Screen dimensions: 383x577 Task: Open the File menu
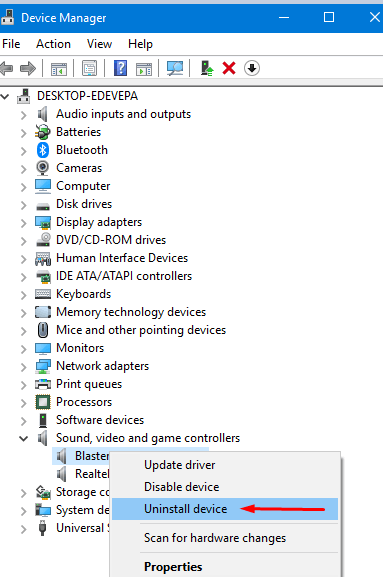[x=11, y=44]
